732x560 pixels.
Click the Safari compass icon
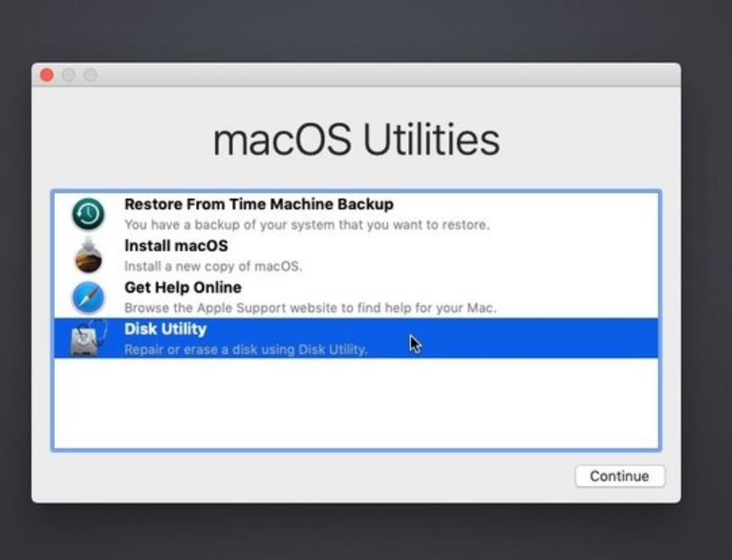click(88, 297)
